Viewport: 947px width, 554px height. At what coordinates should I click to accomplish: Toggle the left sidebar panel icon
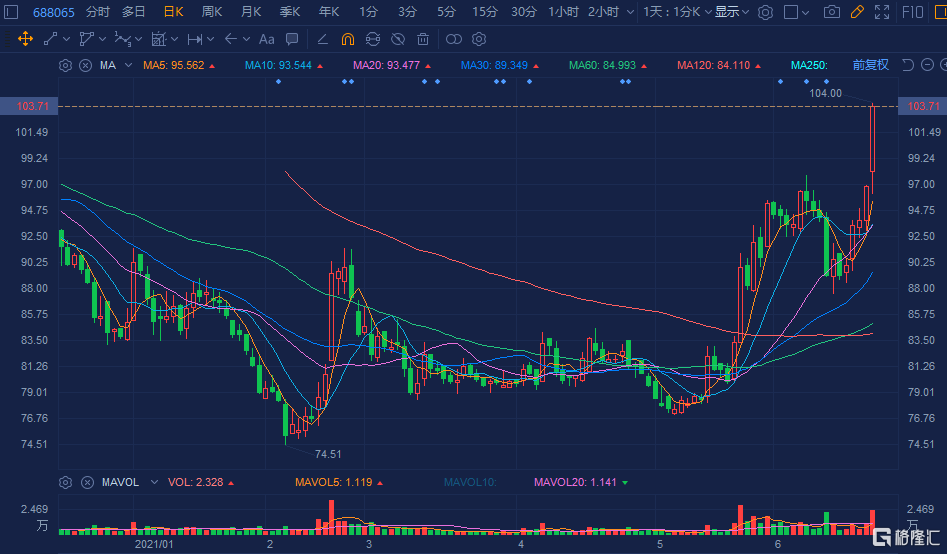click(x=11, y=11)
